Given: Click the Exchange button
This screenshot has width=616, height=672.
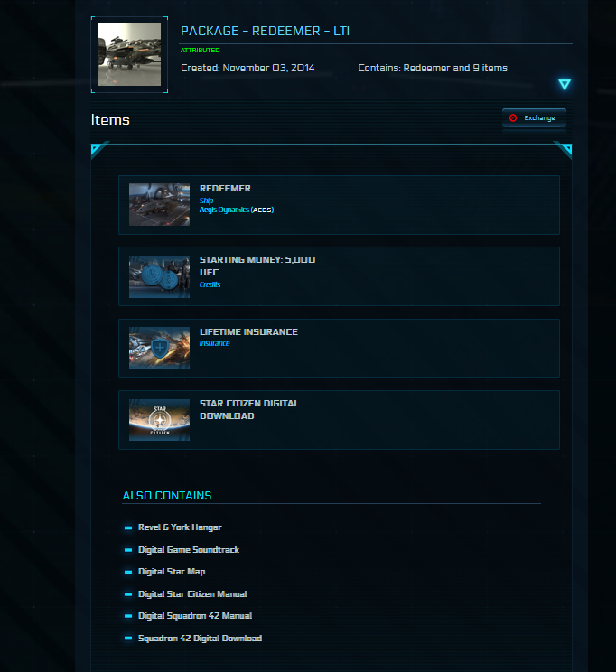Looking at the screenshot, I should pyautogui.click(x=534, y=117).
